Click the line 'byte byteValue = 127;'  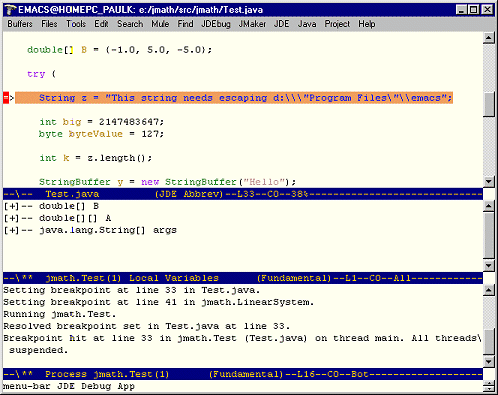[101, 134]
